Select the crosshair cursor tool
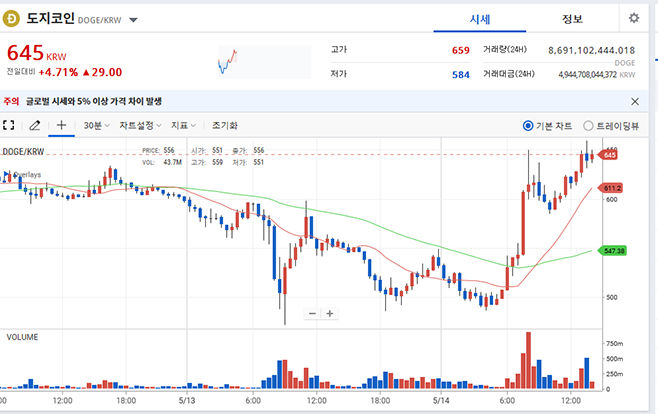The height and width of the screenshot is (414, 658). click(61, 125)
